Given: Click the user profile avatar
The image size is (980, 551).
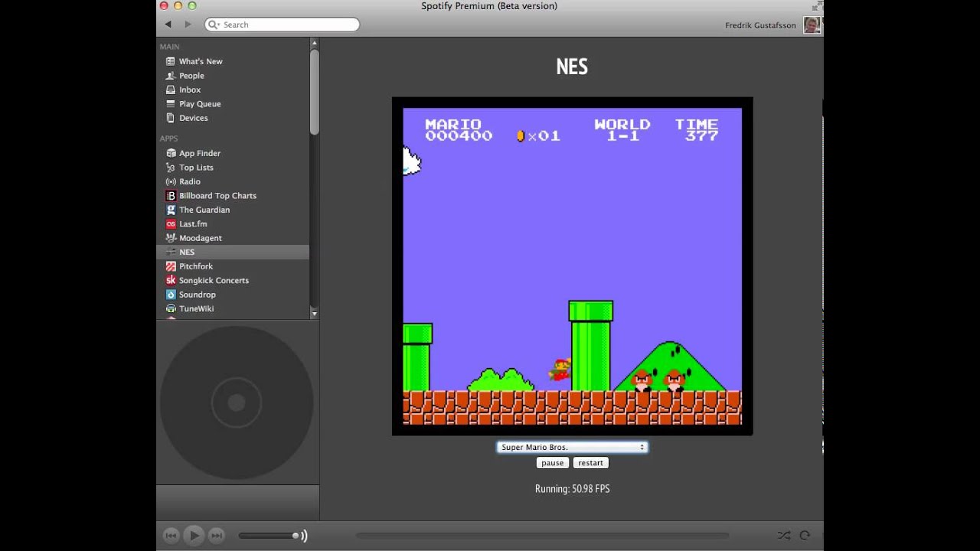Looking at the screenshot, I should click(812, 25).
